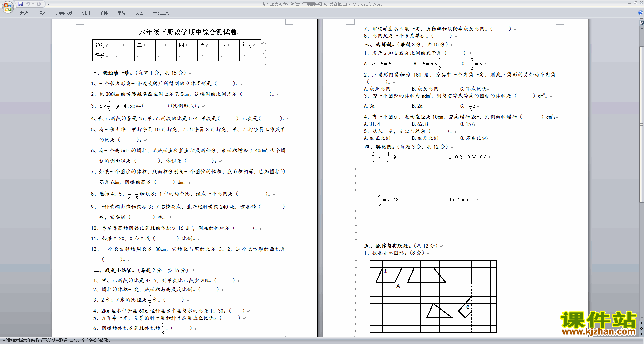Switch to the 审阅 tab
Screen dimensions: 644x344
point(121,13)
